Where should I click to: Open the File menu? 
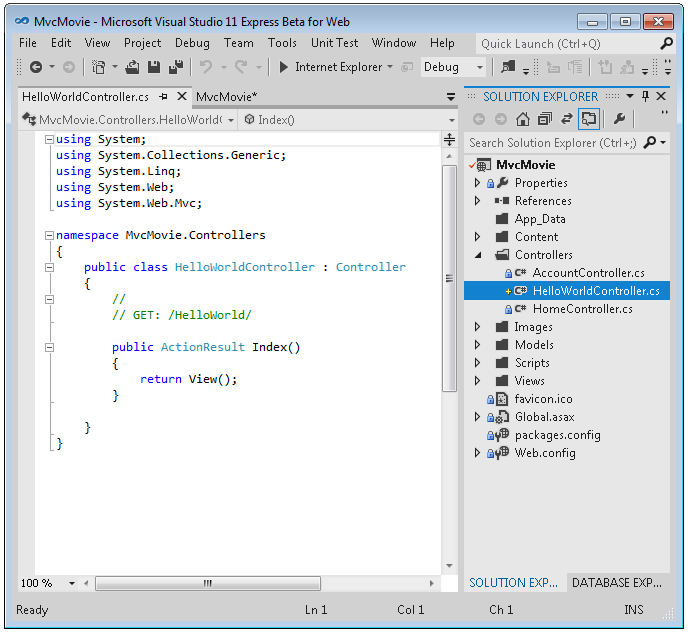[x=28, y=43]
